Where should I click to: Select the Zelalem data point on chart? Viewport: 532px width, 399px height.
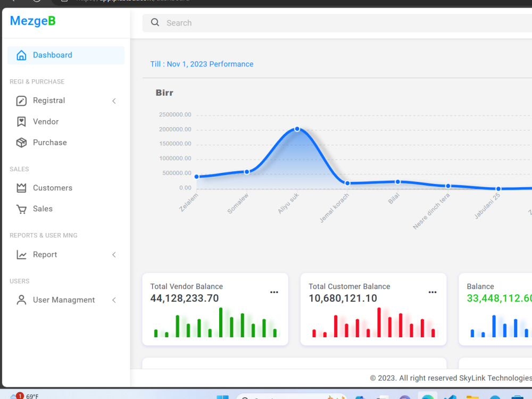point(197,177)
